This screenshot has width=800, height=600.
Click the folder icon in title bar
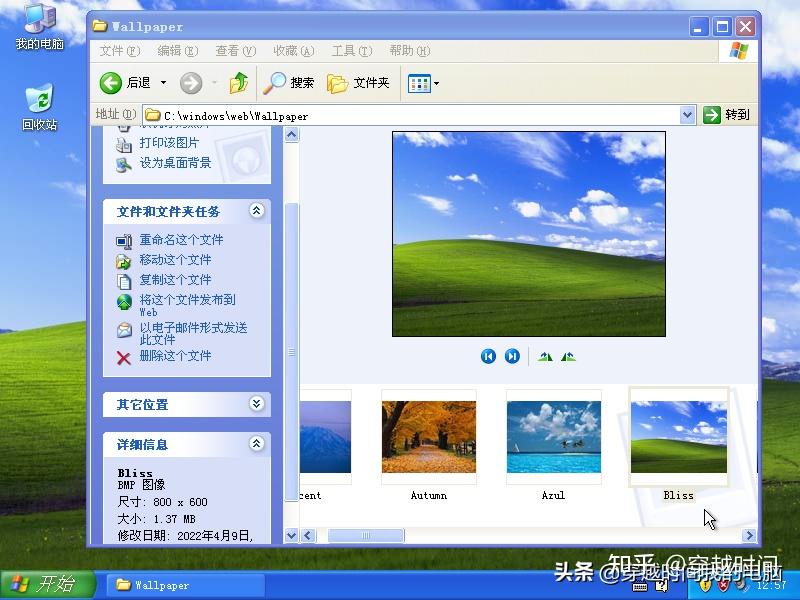coord(100,26)
